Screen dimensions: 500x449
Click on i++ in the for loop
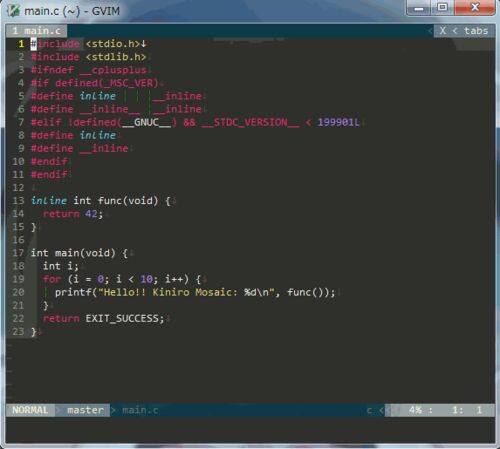(174, 279)
